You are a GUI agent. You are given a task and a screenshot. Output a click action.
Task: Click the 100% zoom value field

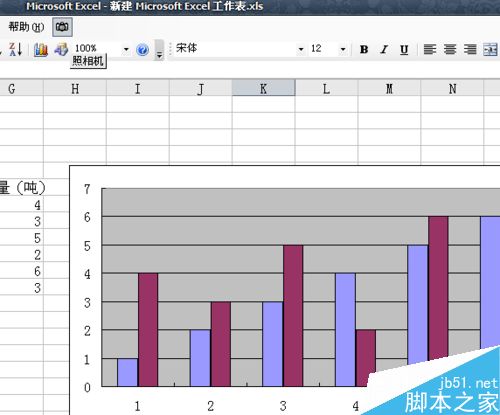97,49
